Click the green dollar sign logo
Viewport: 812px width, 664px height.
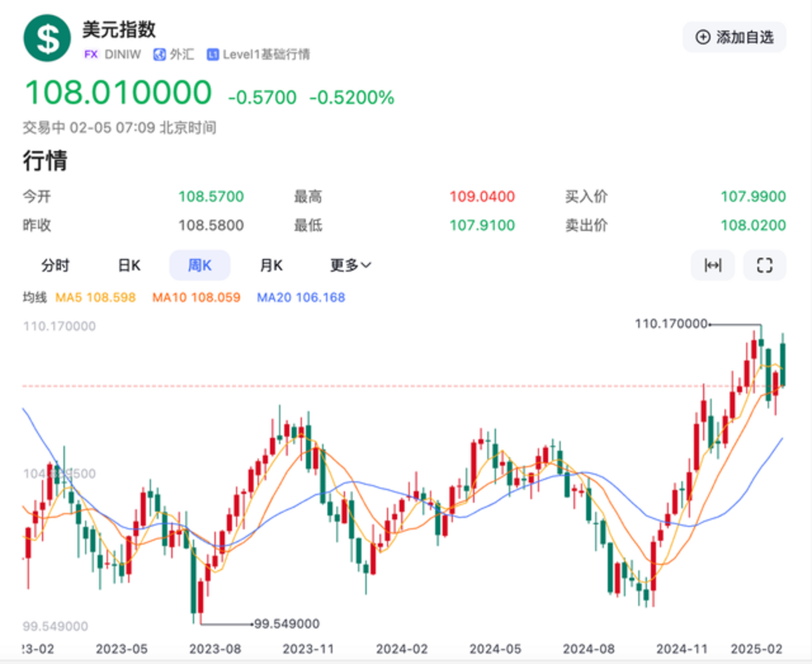[x=47, y=38]
